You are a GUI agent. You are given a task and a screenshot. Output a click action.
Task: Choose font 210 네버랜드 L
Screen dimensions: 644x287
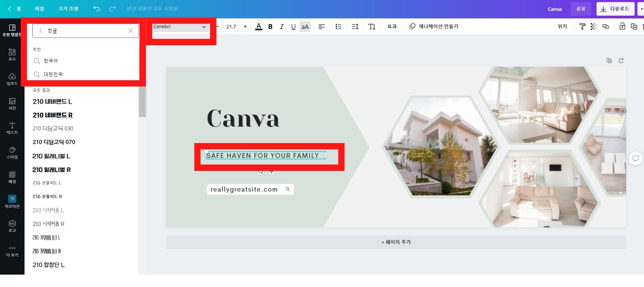coord(52,102)
